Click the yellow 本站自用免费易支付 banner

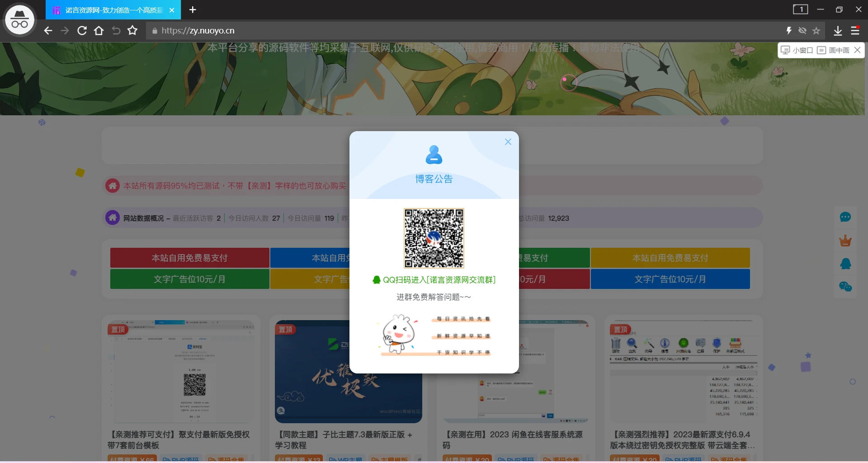pos(670,258)
